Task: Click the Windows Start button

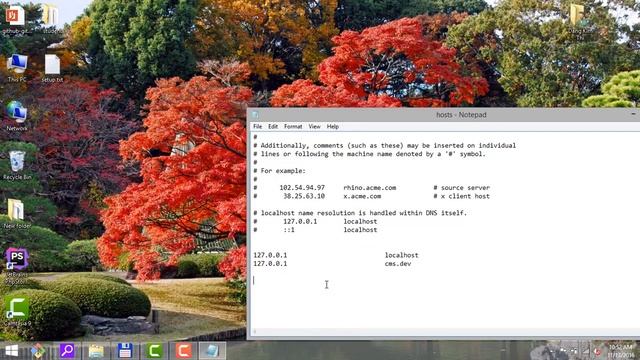Action: [11, 351]
